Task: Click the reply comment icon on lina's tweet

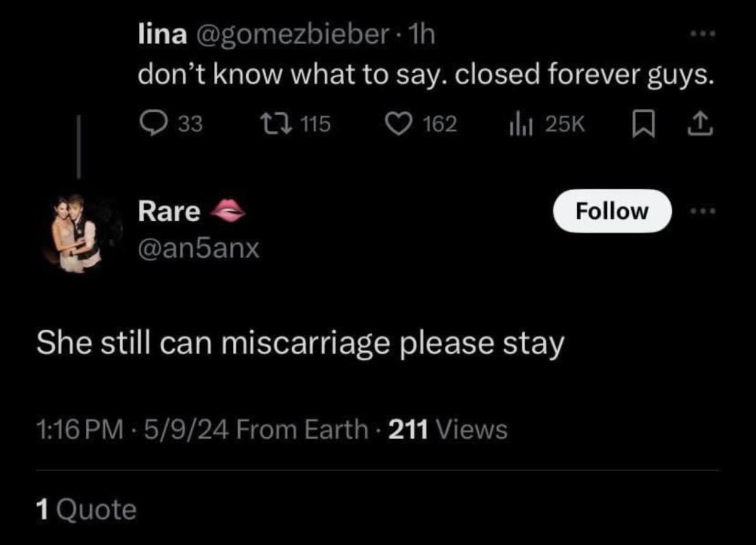Action: (x=152, y=124)
